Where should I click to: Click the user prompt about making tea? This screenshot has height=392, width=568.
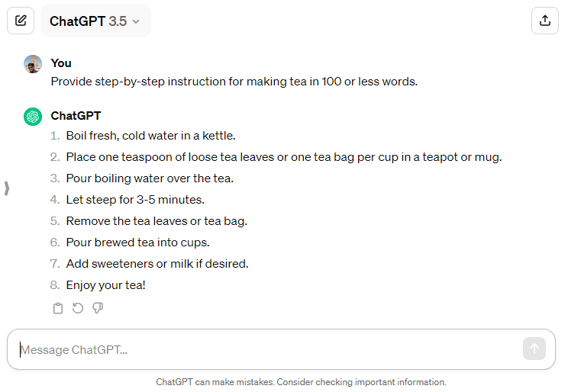[x=234, y=81]
